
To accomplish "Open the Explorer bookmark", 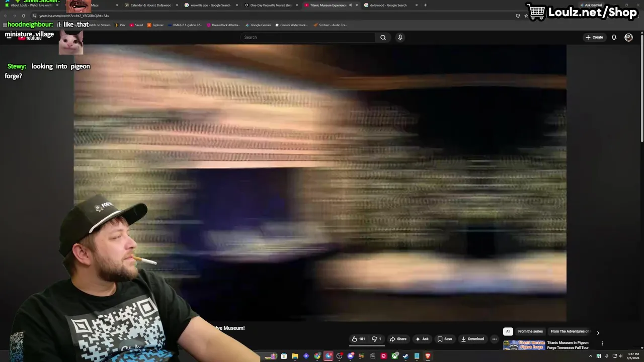I will click(x=155, y=25).
